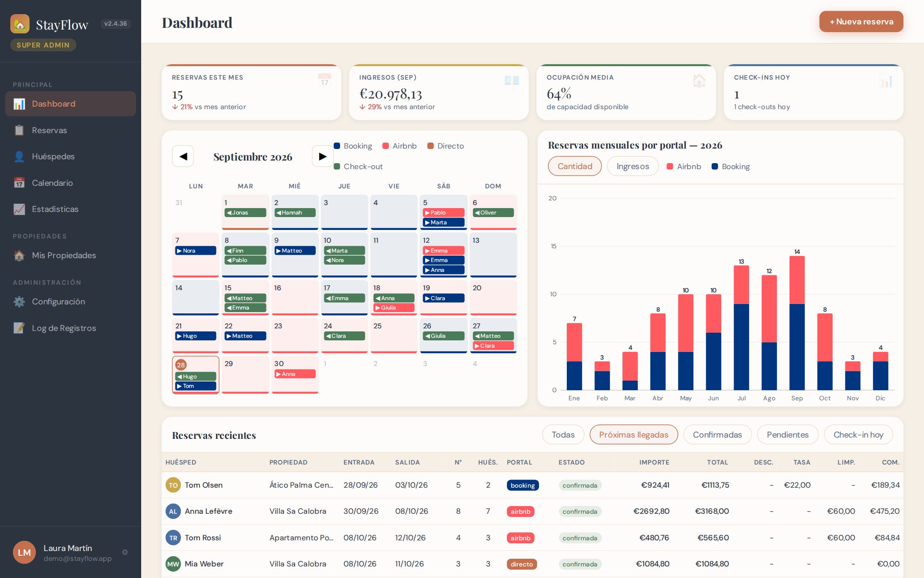924x578 pixels.
Task: Show Todas in Reservas recientes
Action: (x=563, y=435)
